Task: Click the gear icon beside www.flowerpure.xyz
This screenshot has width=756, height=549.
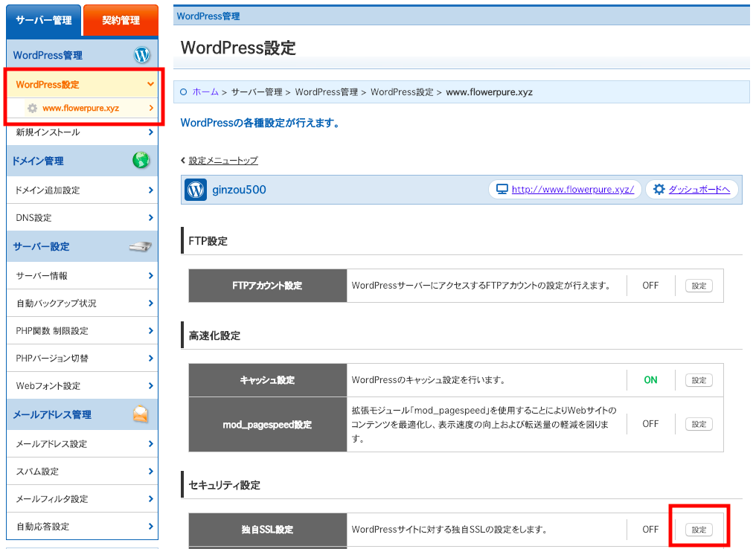Action: point(32,108)
